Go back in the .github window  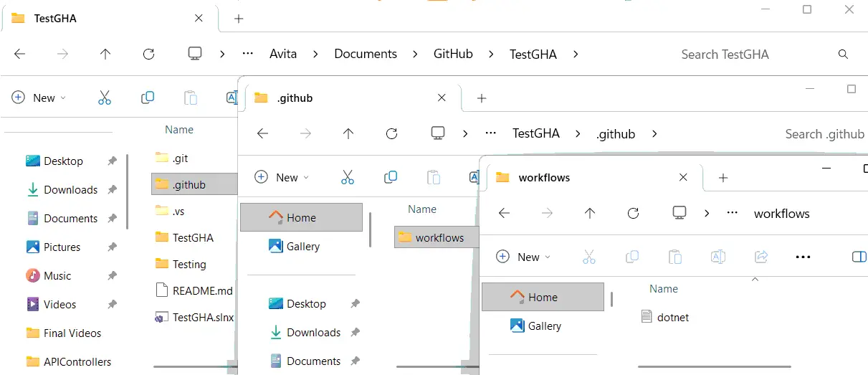pos(263,133)
